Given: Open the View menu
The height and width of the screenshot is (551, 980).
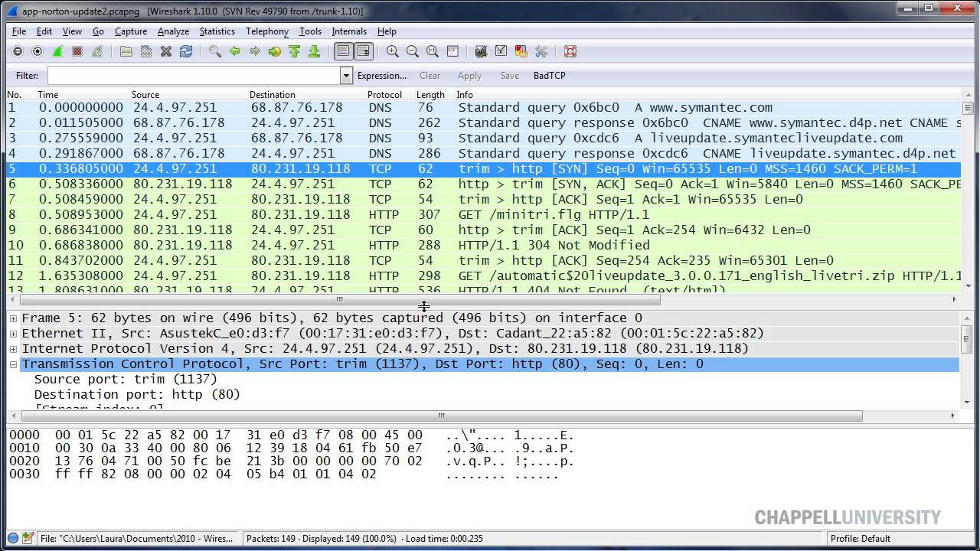Looking at the screenshot, I should coord(72,31).
